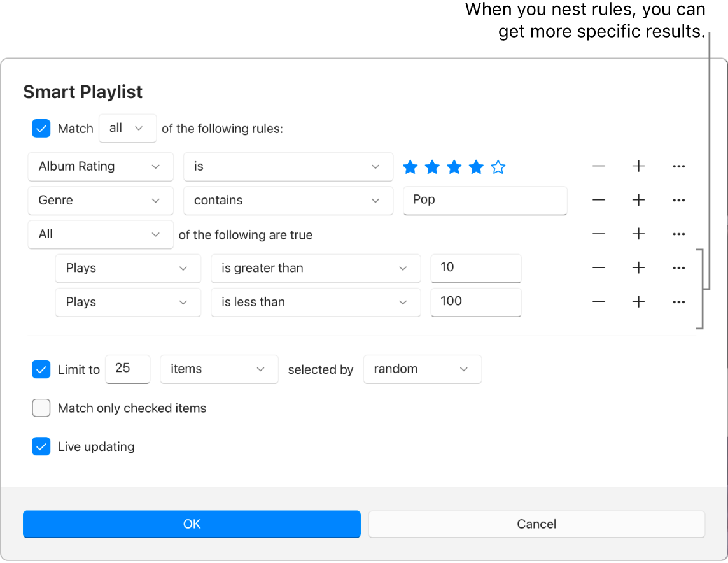Remove the nested All rule group
This screenshot has height=563, width=728.
point(598,234)
